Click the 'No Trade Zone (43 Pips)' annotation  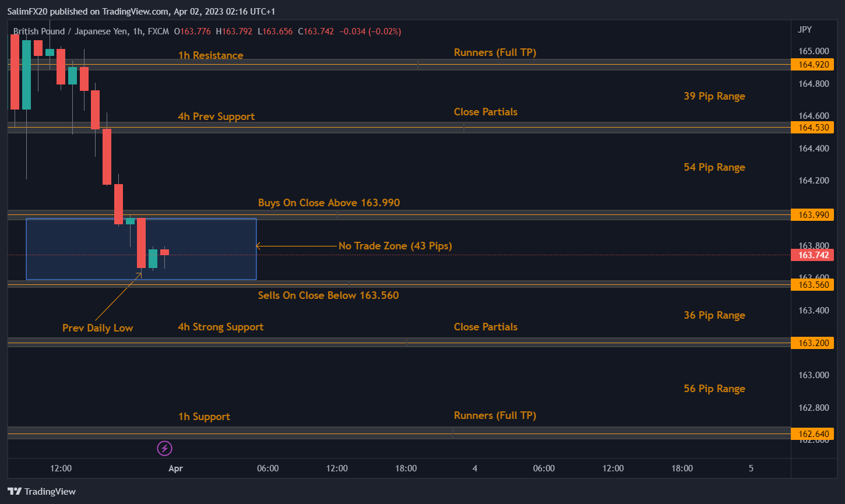click(395, 246)
